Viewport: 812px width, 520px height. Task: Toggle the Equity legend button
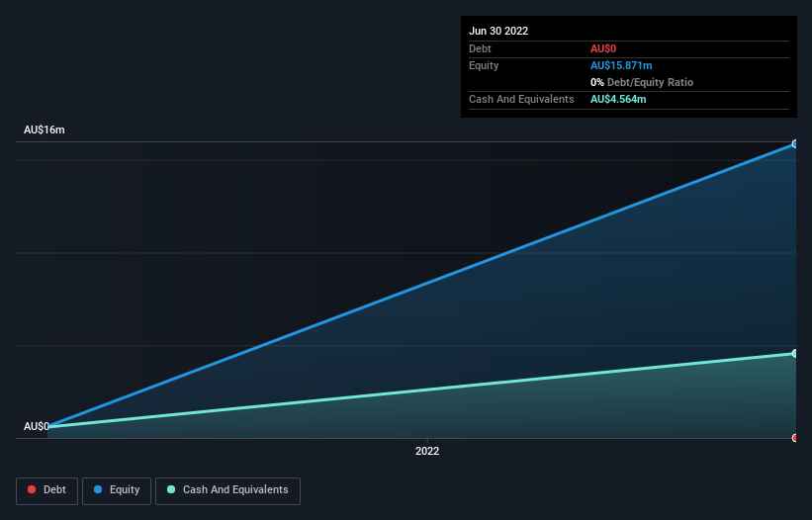click(117, 490)
